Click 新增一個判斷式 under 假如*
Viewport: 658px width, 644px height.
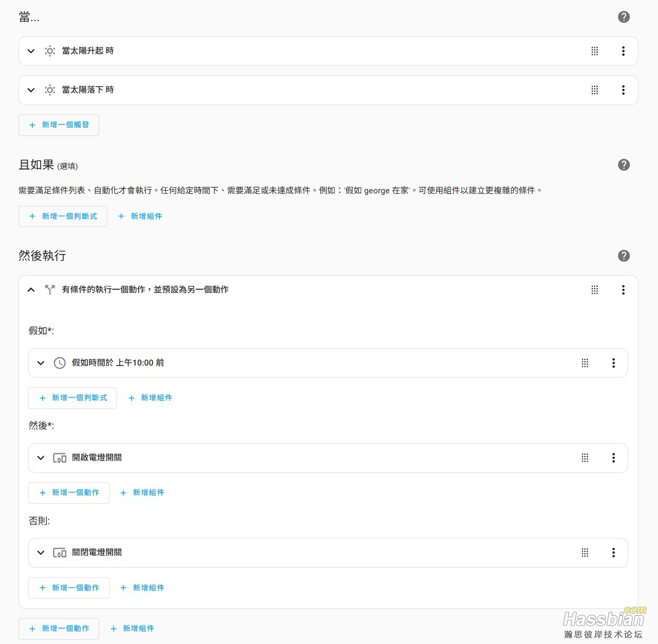73,398
